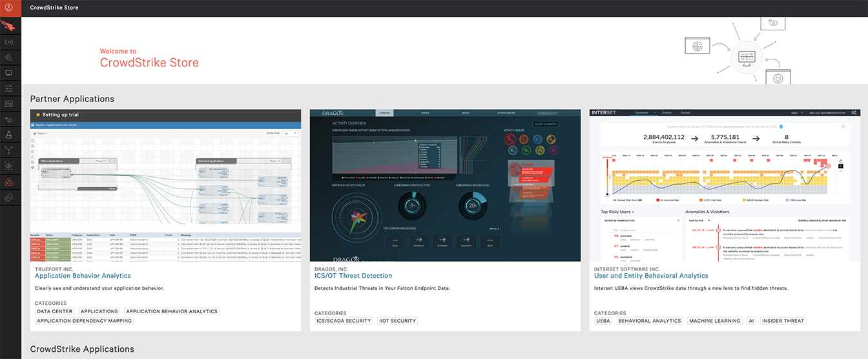
Task: Open the Dashboards layout icon
Action: tap(9, 103)
